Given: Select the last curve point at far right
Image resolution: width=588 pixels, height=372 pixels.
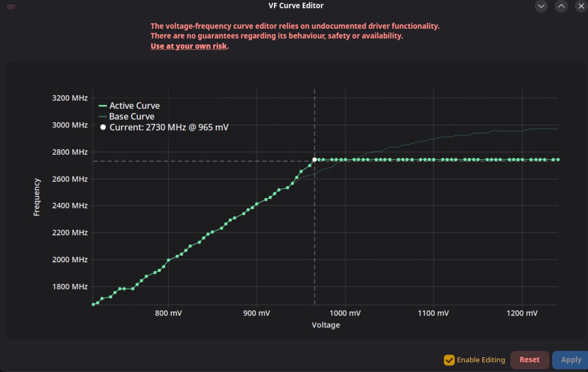Looking at the screenshot, I should [558, 160].
